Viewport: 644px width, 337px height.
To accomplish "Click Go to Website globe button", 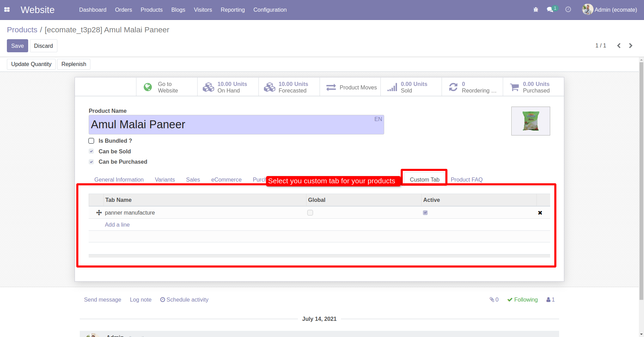I will pyautogui.click(x=167, y=87).
